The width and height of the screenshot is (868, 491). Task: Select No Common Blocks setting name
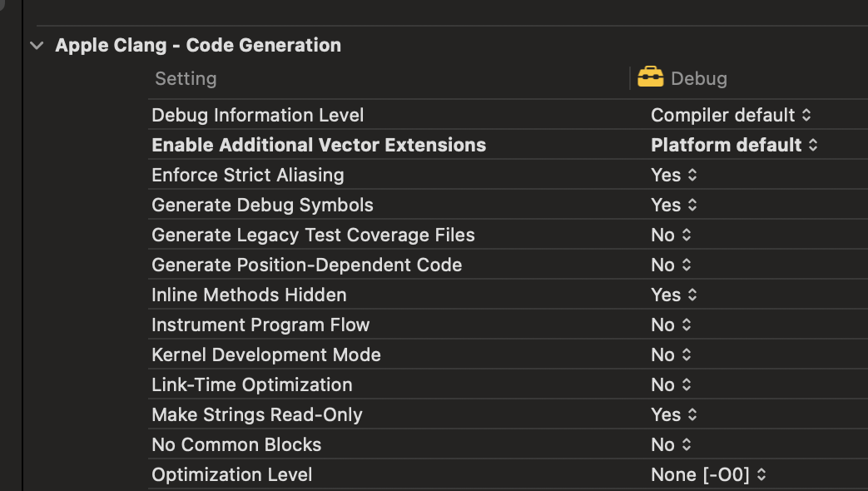(236, 444)
